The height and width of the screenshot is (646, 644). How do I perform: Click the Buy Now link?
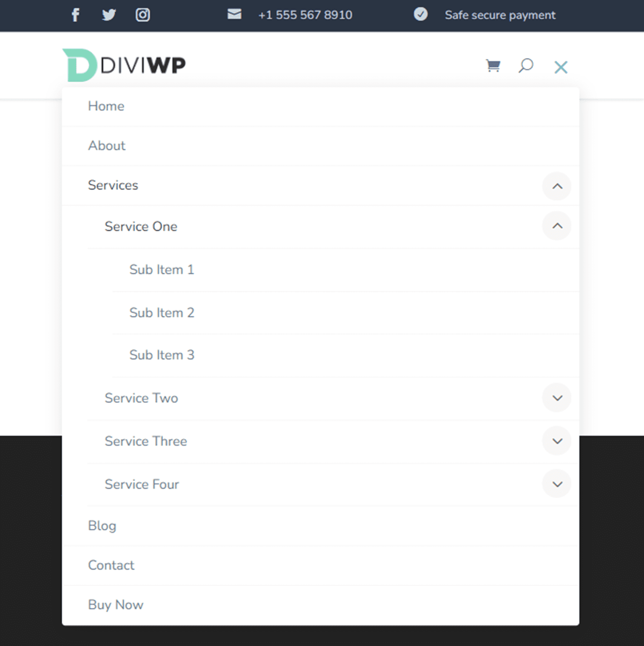click(x=115, y=605)
